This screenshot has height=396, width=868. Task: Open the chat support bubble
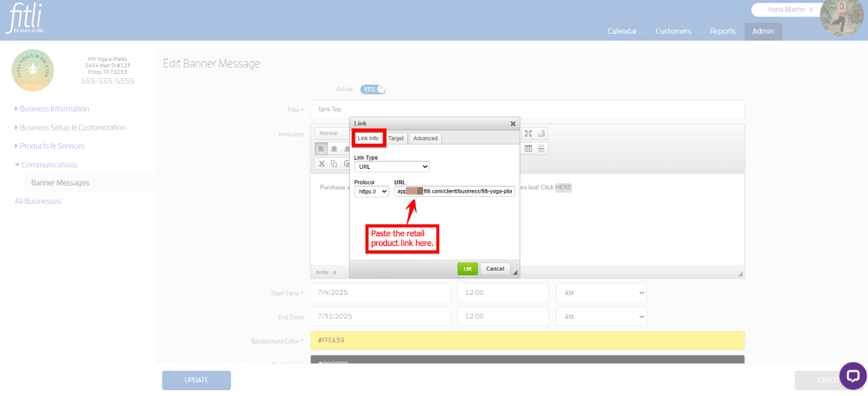pos(853,376)
